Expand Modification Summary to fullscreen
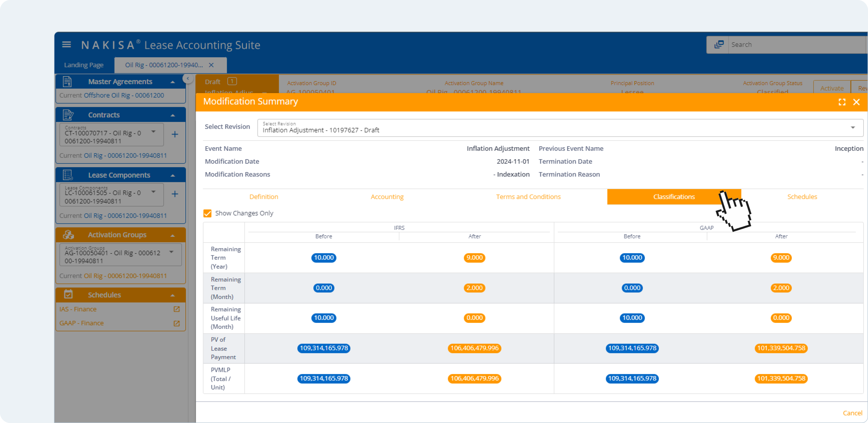This screenshot has height=423, width=868. (842, 102)
